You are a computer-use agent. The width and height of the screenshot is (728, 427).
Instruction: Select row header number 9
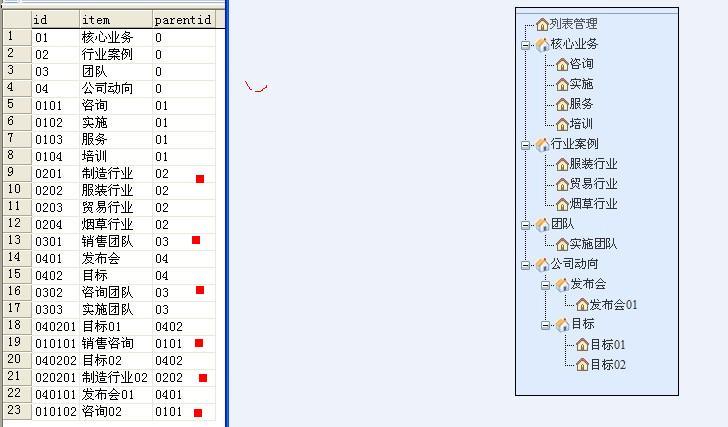17,173
